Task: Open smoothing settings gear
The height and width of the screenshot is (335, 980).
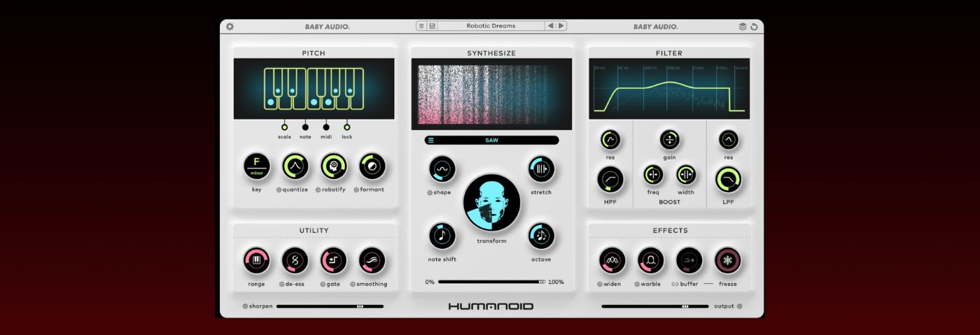Action: pyautogui.click(x=353, y=284)
